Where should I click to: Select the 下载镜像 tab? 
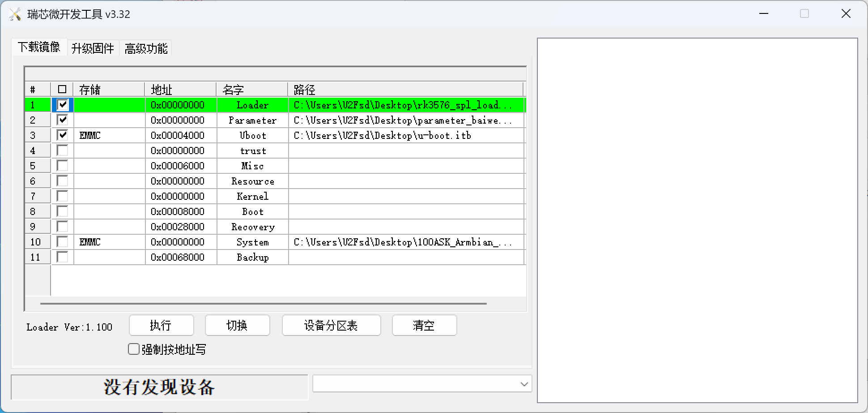(x=39, y=47)
